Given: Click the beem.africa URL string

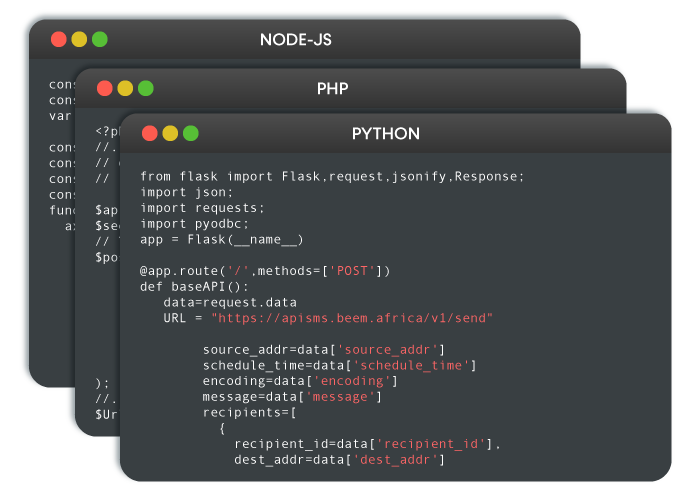Looking at the screenshot, I should 352,318.
